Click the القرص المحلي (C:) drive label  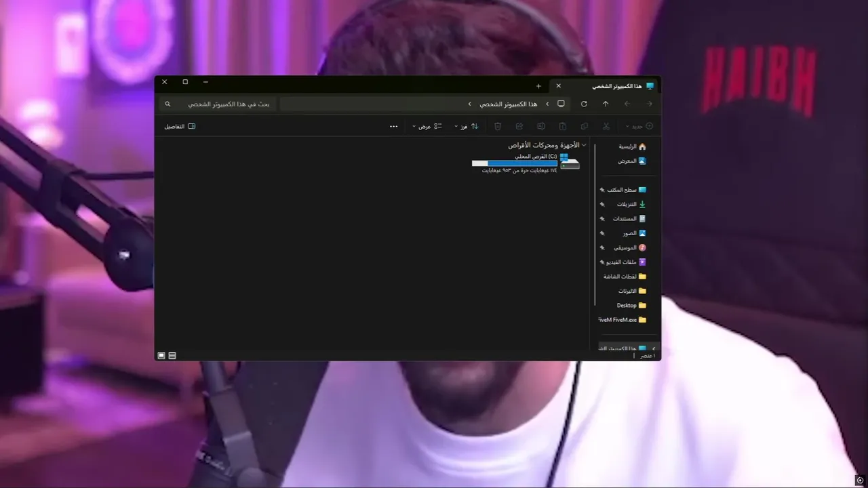coord(536,156)
